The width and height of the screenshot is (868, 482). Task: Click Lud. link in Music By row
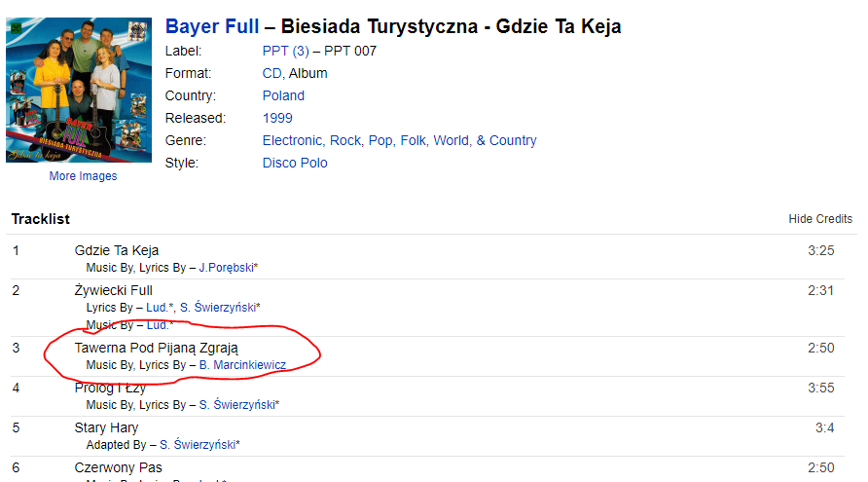point(158,325)
